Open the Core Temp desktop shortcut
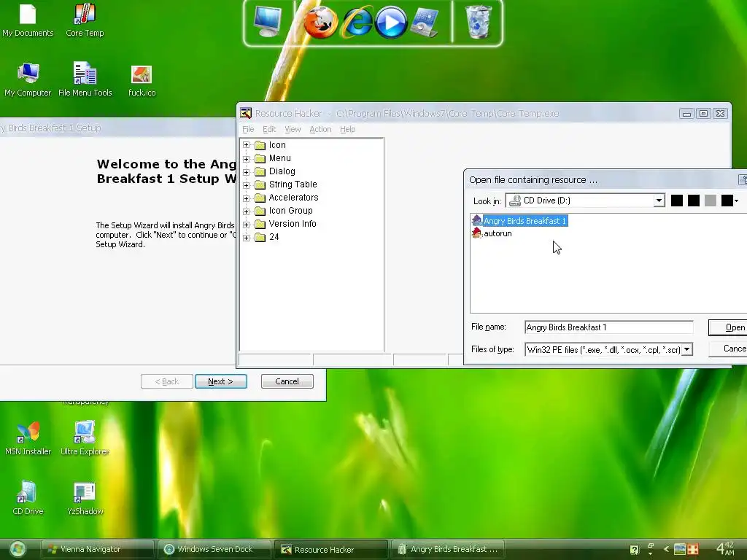 click(x=85, y=20)
